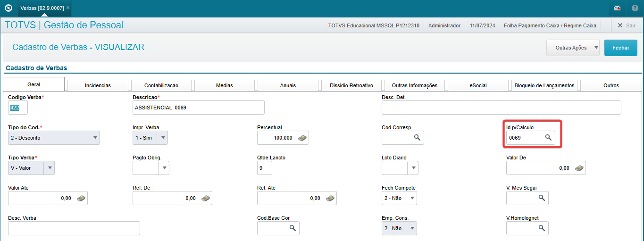The height and width of the screenshot is (241, 644).
Task: Switch to the Dissidio Retroativo tab
Action: tap(351, 85)
